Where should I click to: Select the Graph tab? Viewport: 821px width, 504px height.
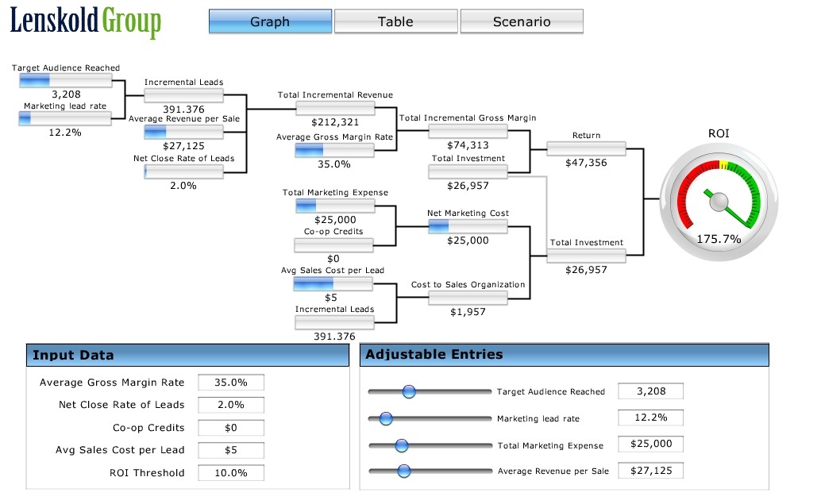(270, 21)
